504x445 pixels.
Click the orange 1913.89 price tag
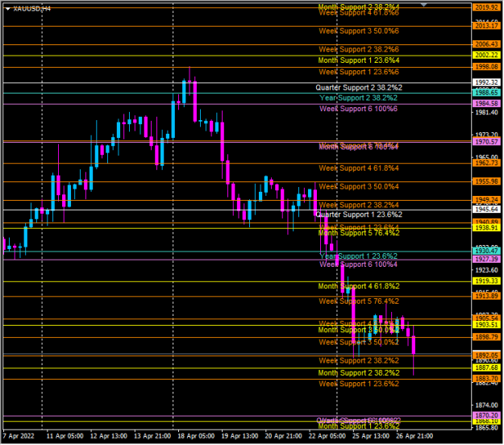pyautogui.click(x=486, y=296)
